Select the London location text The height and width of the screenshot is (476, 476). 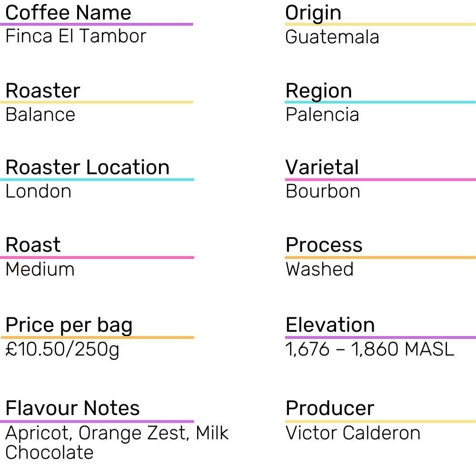pos(39,191)
